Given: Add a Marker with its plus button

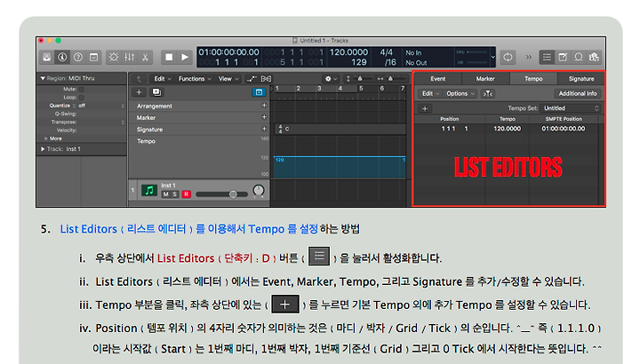Looking at the screenshot, I should pos(264,117).
